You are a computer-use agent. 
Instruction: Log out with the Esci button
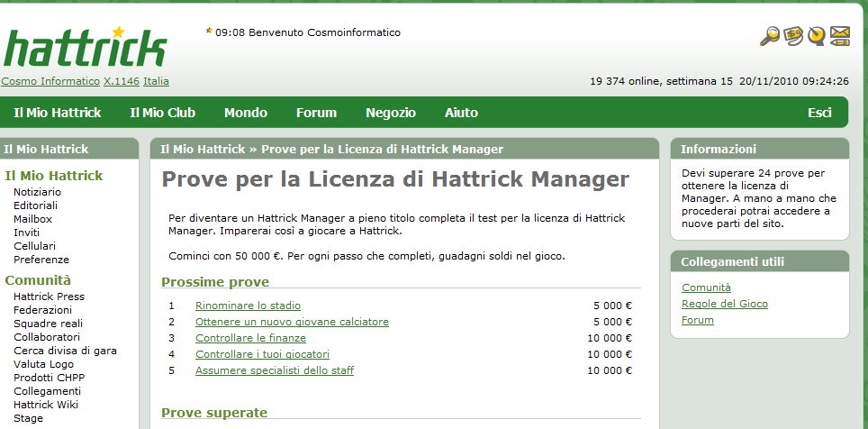pyautogui.click(x=819, y=113)
